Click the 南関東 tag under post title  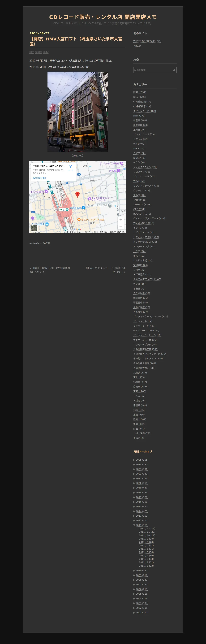click(39, 52)
